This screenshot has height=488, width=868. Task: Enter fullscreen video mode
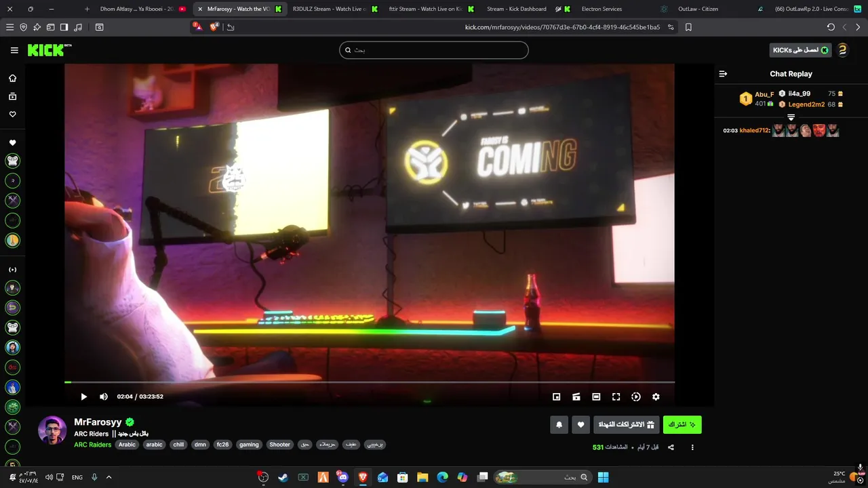coord(616,396)
